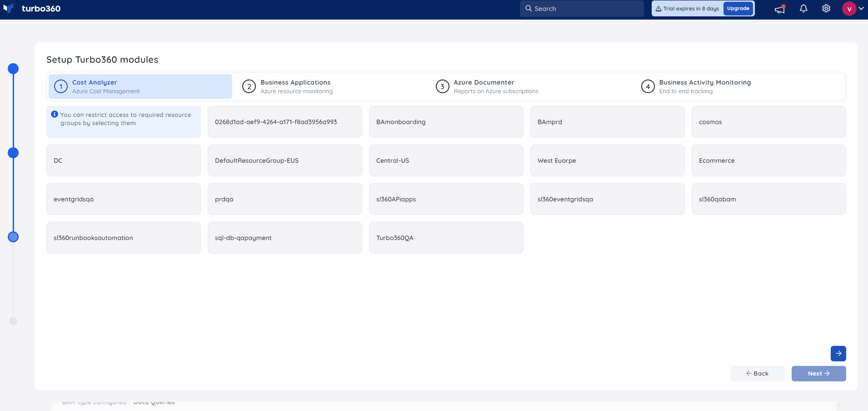Image resolution: width=868 pixels, height=411 pixels.
Task: Select the DC resource group
Action: coord(124,160)
